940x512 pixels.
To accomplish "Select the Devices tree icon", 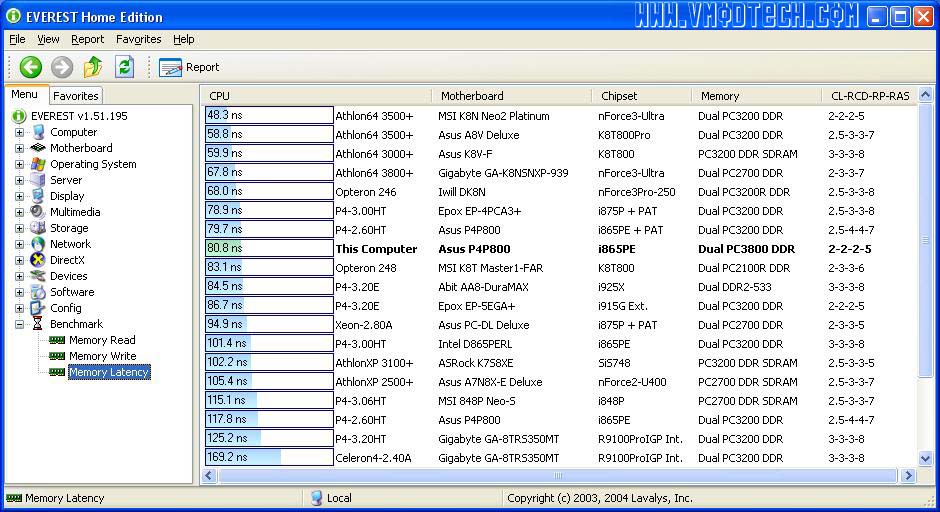I will tap(38, 276).
